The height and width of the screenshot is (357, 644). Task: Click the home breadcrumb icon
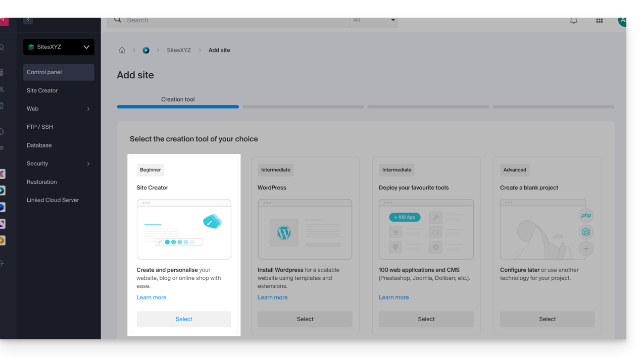pyautogui.click(x=122, y=50)
